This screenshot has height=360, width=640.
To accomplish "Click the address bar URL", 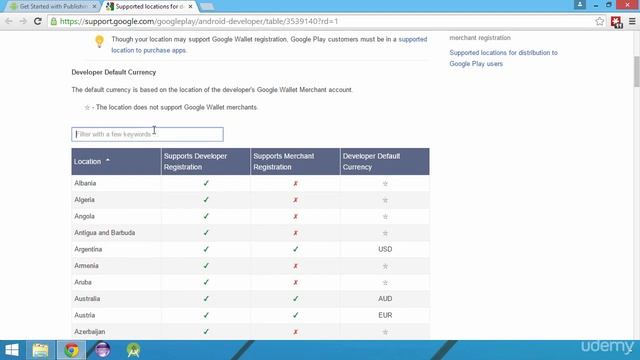I will tap(199, 21).
